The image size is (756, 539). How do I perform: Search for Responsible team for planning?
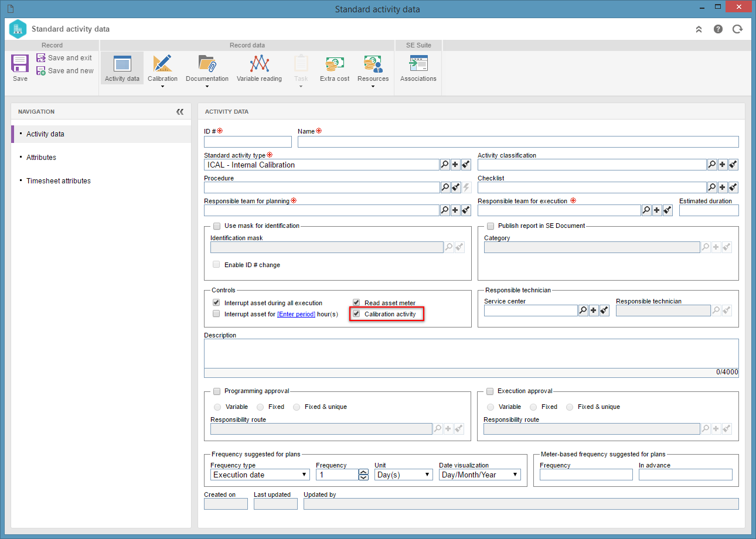(445, 210)
